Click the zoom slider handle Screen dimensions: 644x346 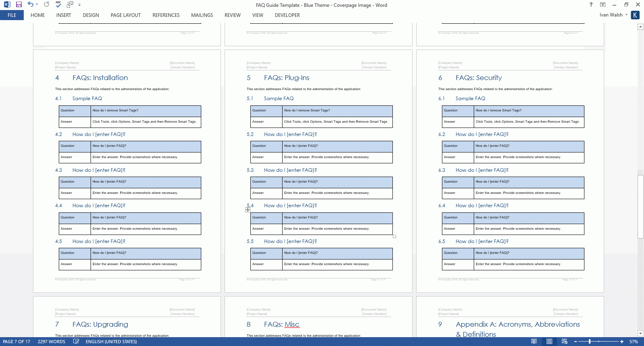[590, 342]
